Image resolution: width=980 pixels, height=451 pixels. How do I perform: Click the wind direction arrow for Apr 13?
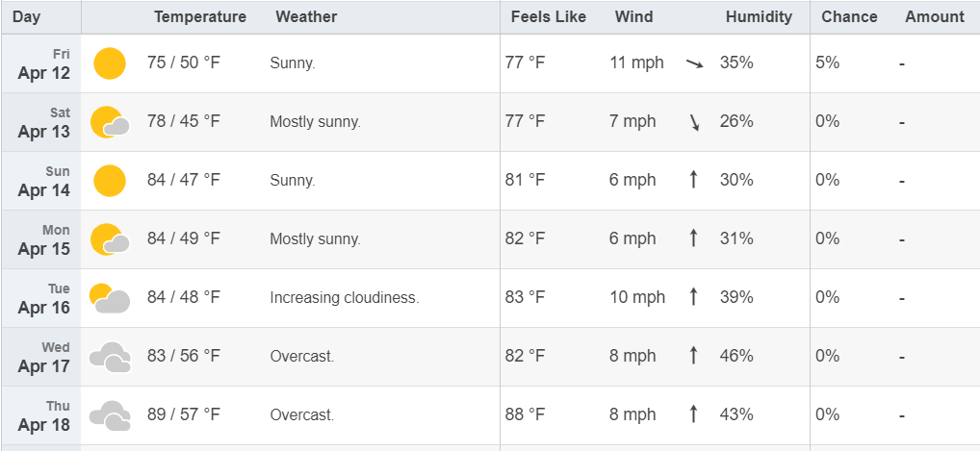[694, 122]
